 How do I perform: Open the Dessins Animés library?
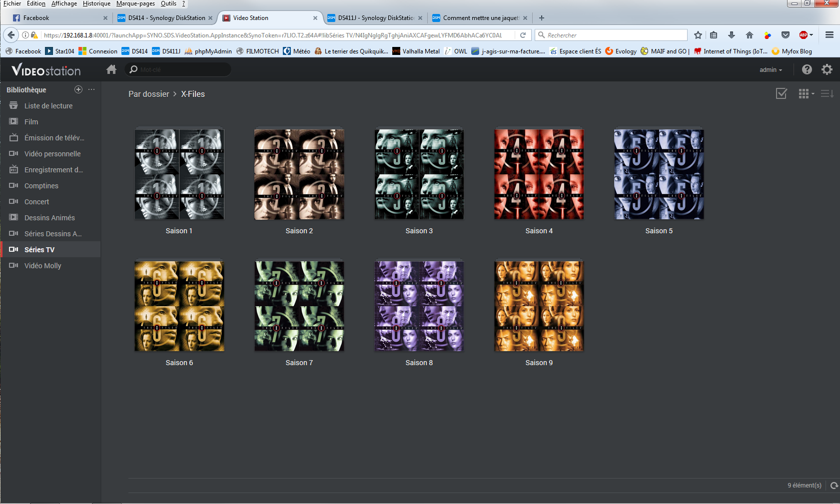tap(50, 217)
